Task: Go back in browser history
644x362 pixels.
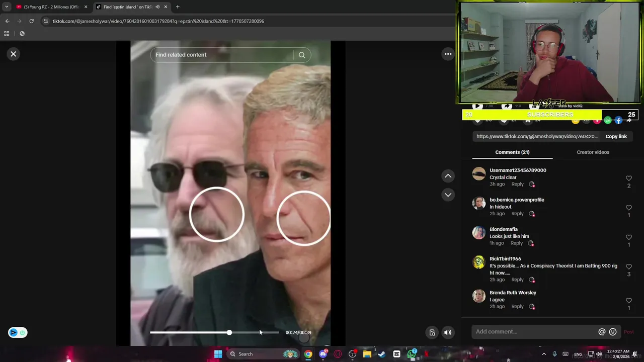Action: 7,21
